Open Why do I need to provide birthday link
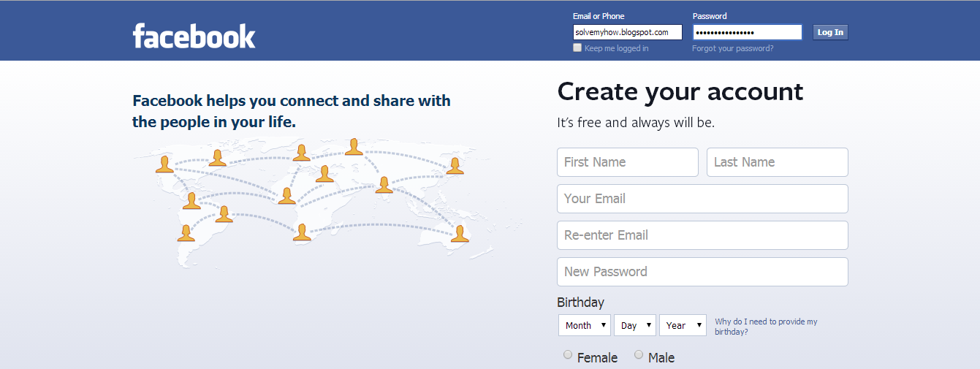This screenshot has width=980, height=369. 766,326
